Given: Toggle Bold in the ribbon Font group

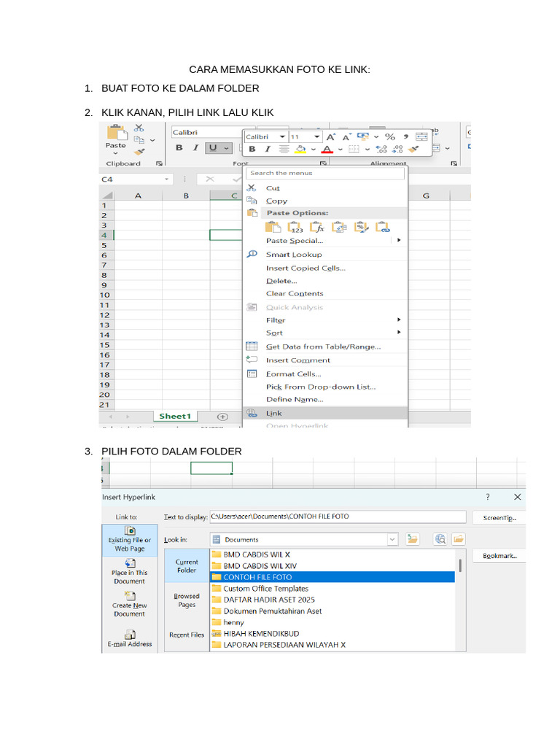Looking at the screenshot, I should click(179, 147).
